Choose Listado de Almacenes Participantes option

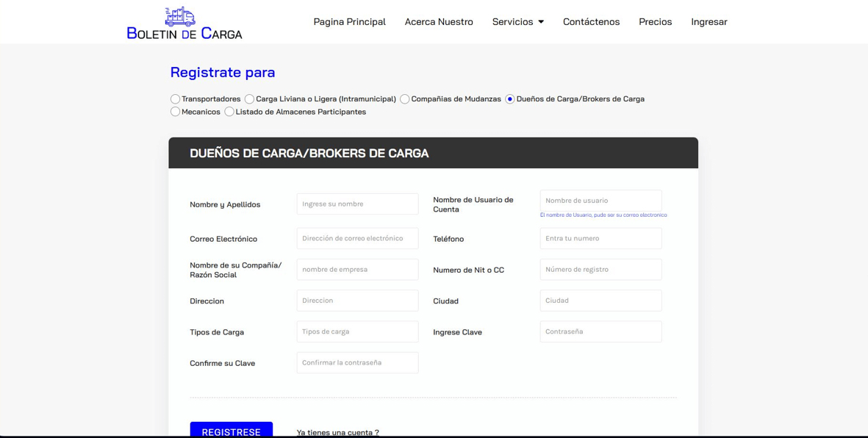[x=229, y=112]
